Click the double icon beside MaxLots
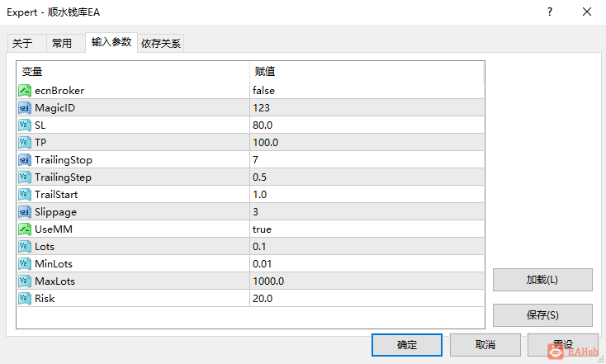Screen dimensions: 606x364 (25, 281)
